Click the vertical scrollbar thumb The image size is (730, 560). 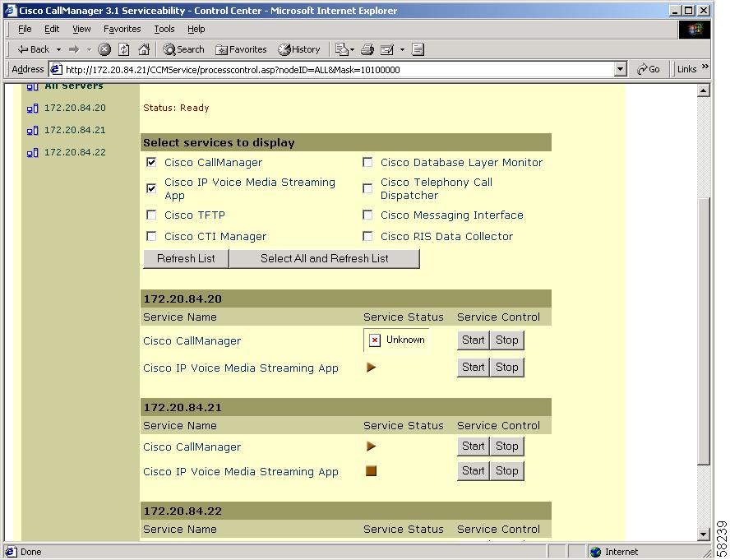tap(704, 331)
